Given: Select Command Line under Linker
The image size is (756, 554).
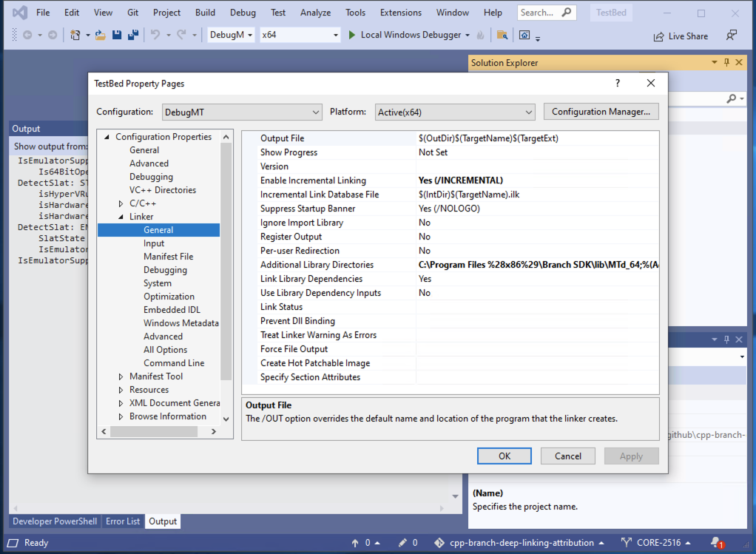Looking at the screenshot, I should click(x=174, y=363).
